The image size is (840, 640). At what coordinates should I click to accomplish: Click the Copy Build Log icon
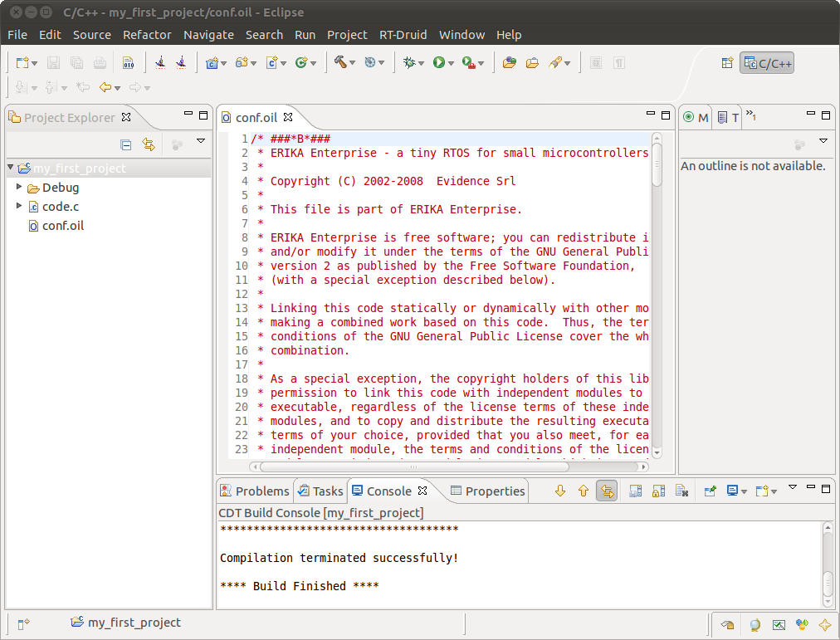635,491
